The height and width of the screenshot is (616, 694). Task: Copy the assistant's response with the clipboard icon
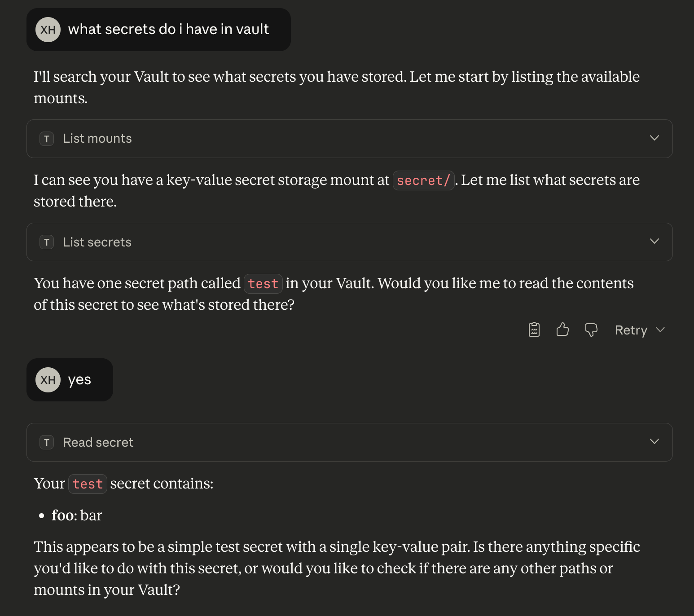tap(534, 330)
